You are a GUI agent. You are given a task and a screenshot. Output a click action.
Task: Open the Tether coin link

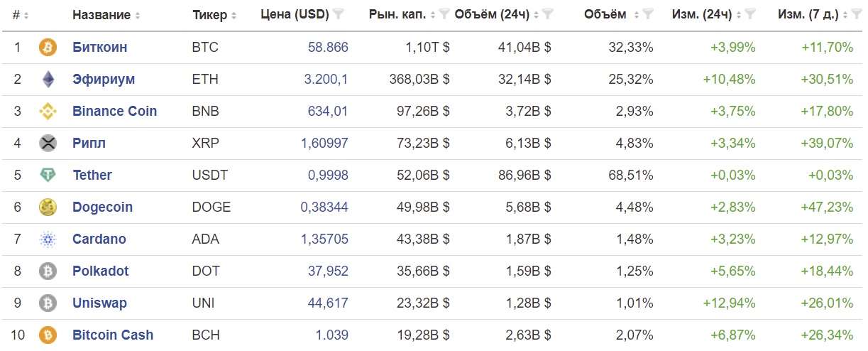(92, 175)
